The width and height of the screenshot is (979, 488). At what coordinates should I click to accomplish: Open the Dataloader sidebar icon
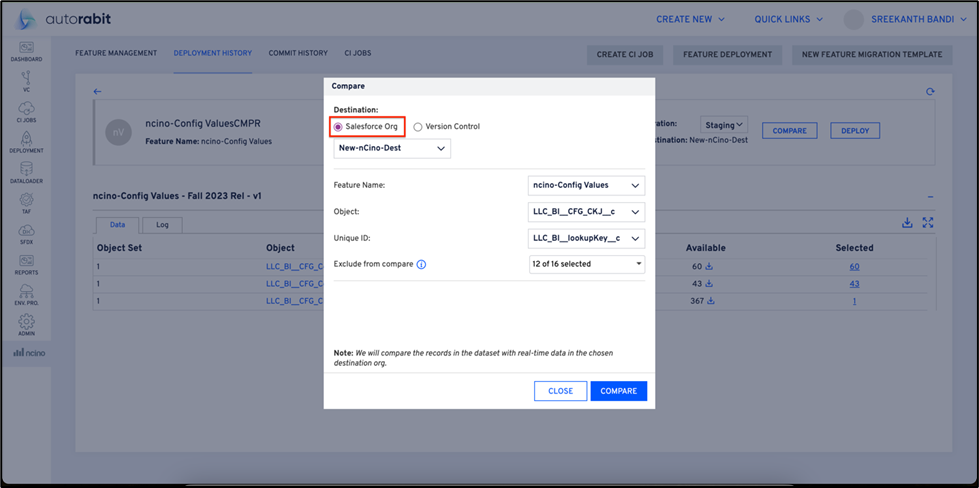coord(26,172)
